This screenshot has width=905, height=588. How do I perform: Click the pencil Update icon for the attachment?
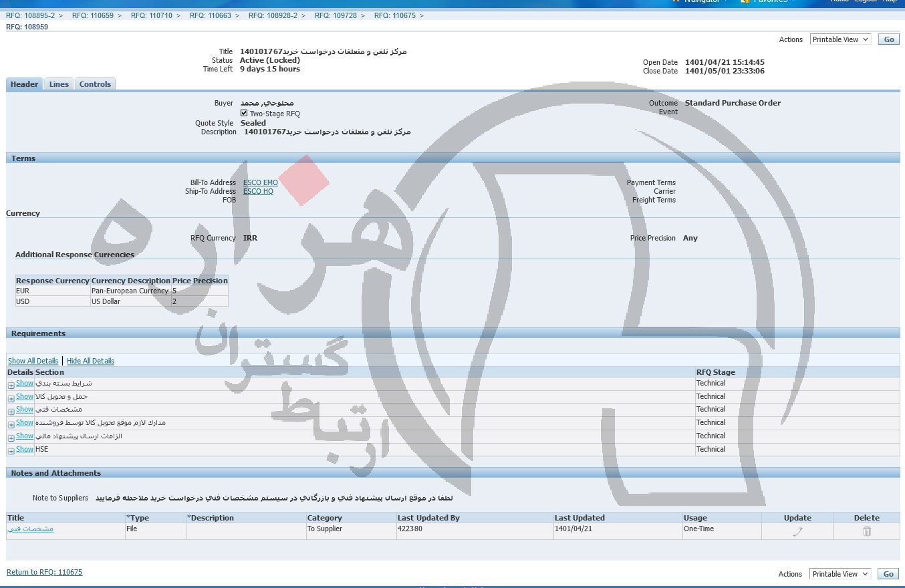(797, 531)
